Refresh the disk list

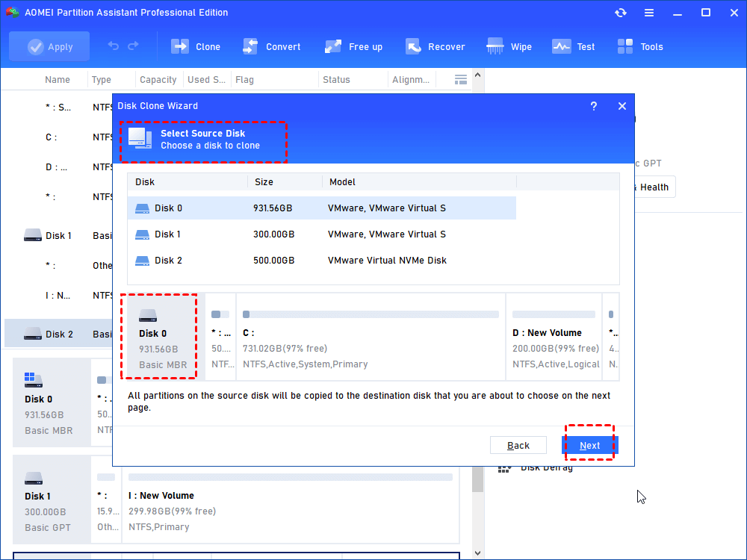(620, 12)
